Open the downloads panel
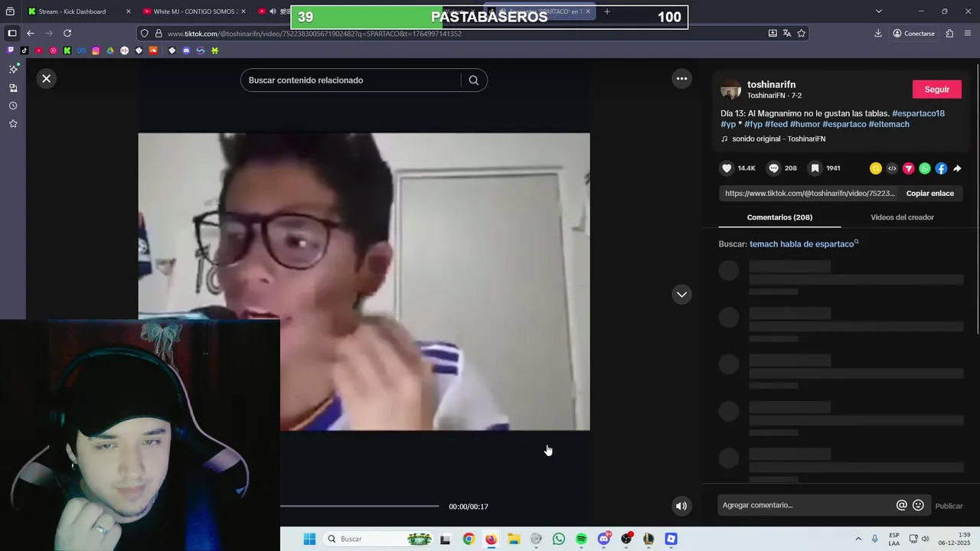The height and width of the screenshot is (551, 980). click(878, 33)
